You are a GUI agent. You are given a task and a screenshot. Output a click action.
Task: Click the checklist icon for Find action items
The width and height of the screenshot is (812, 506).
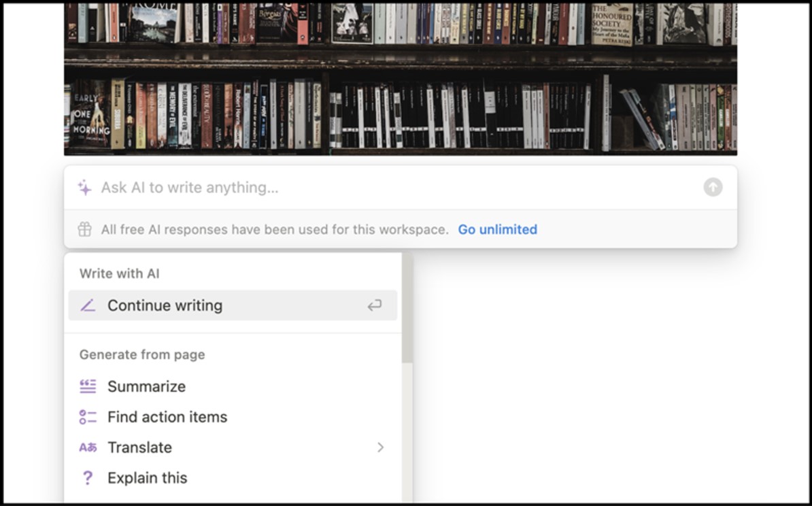(88, 417)
